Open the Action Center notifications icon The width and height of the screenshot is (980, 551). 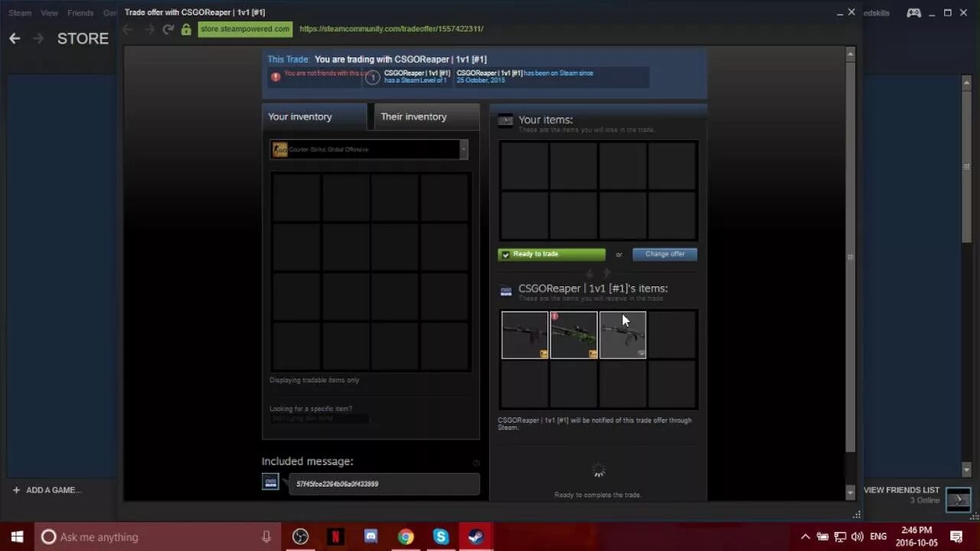point(956,536)
